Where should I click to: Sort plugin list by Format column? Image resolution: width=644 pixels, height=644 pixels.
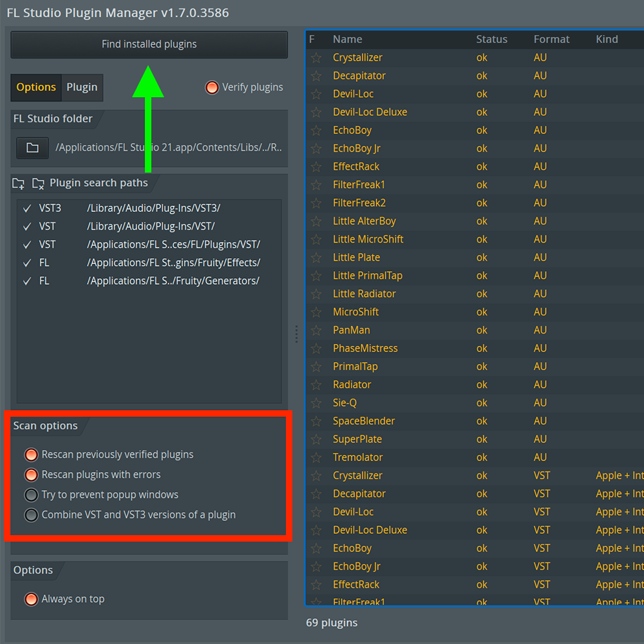552,39
